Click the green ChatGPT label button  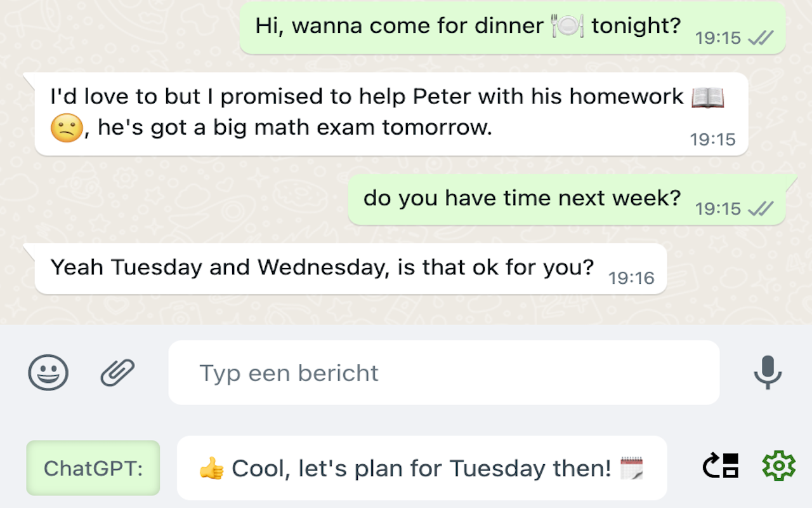pos(93,468)
